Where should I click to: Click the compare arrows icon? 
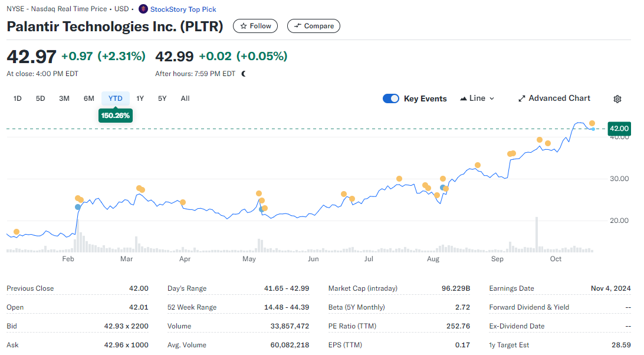(297, 26)
